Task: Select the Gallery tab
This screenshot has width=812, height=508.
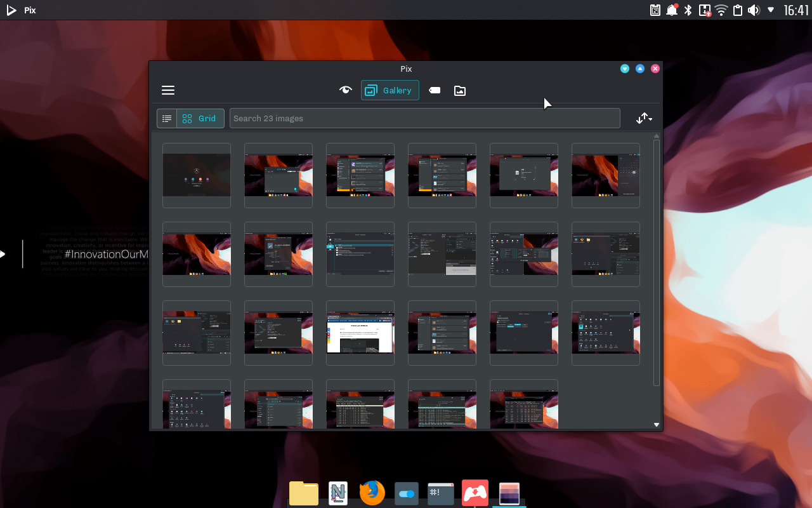Action: [390, 90]
